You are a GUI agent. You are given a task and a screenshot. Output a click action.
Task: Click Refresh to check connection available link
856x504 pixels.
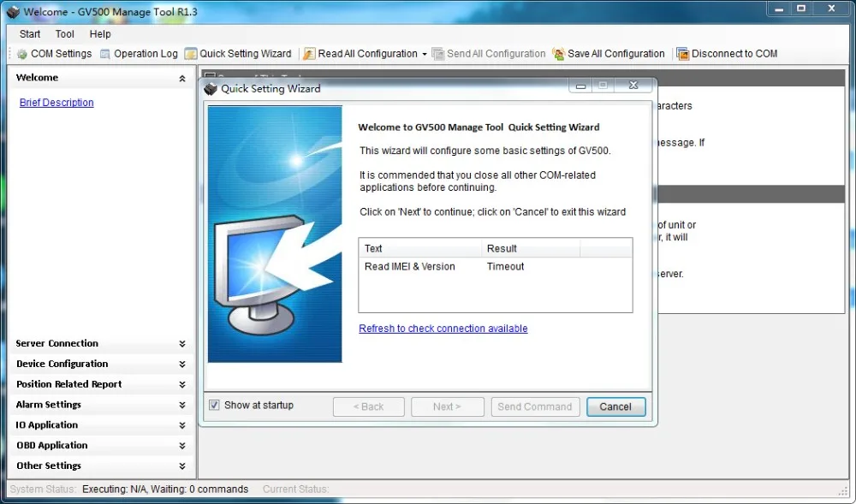click(x=443, y=329)
